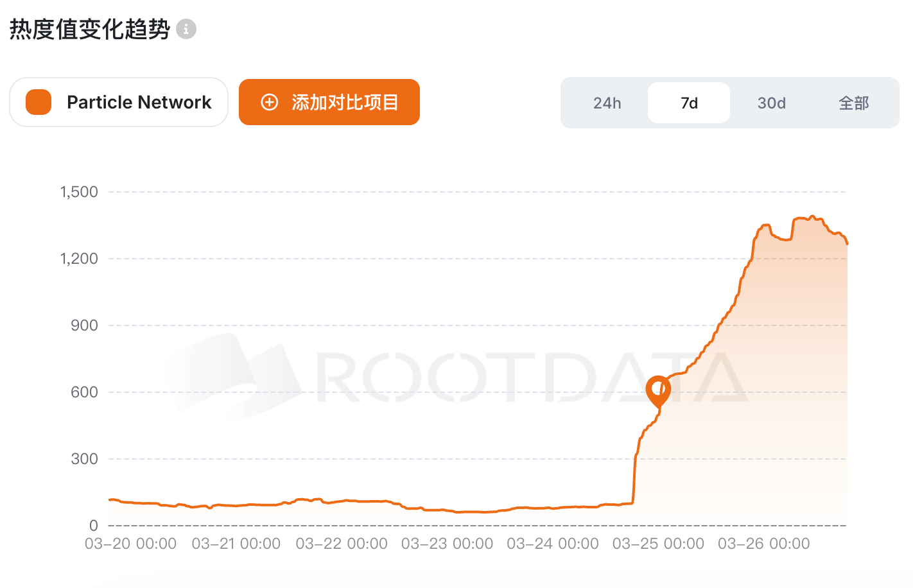Viewport: 913px width, 588px height.
Task: Toggle the Particle Network series label
Action: (x=139, y=102)
